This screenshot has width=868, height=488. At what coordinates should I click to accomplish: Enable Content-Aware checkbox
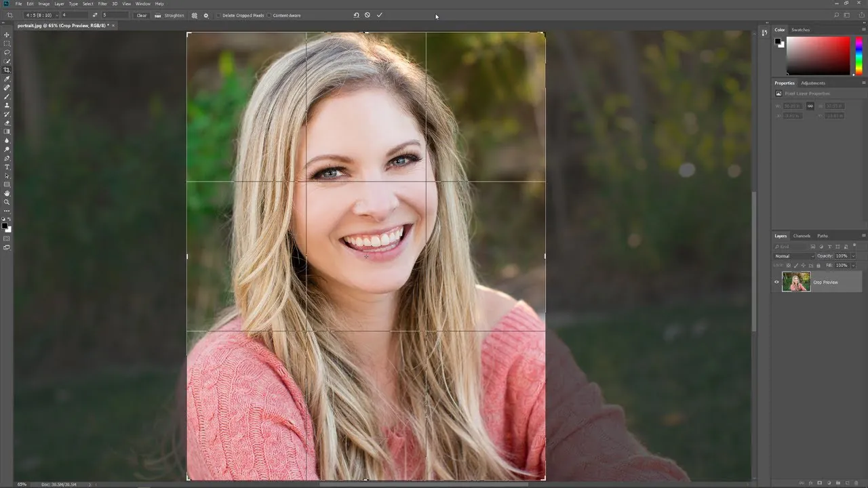269,15
